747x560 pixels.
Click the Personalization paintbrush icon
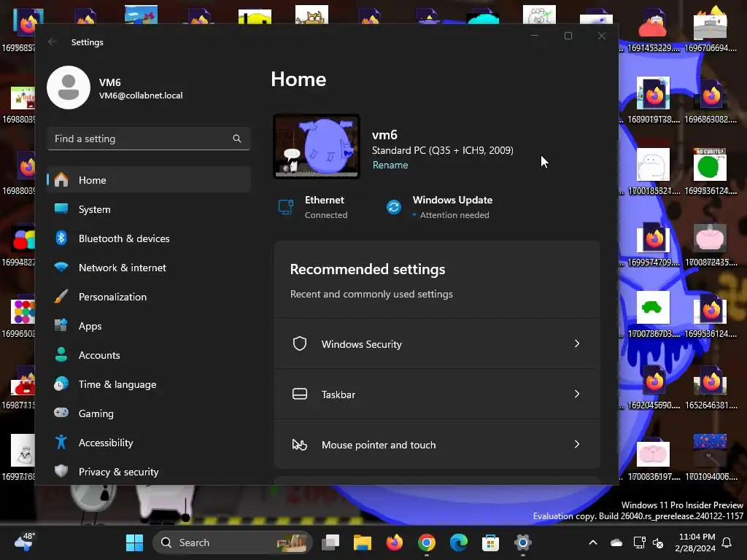click(61, 297)
